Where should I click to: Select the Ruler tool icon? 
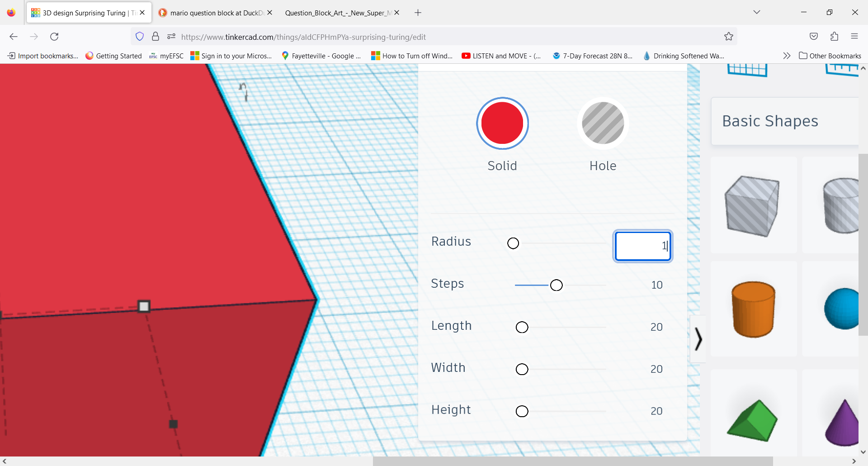[842, 71]
